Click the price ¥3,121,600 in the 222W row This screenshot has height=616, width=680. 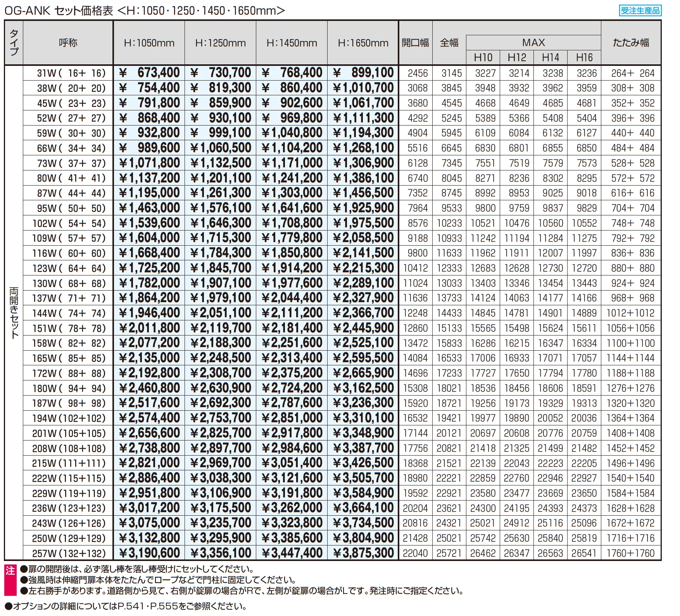292,478
